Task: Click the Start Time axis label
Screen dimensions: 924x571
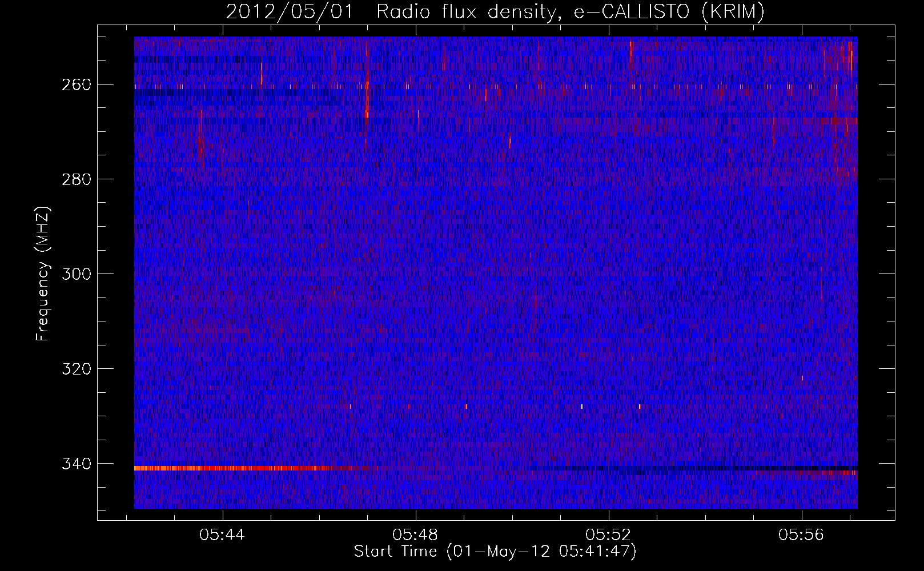Action: pos(495,552)
